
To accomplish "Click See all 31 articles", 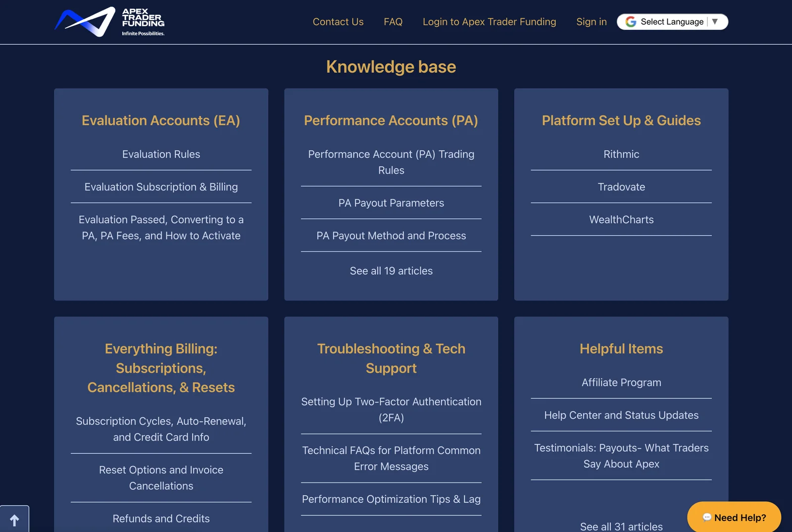I will click(621, 527).
